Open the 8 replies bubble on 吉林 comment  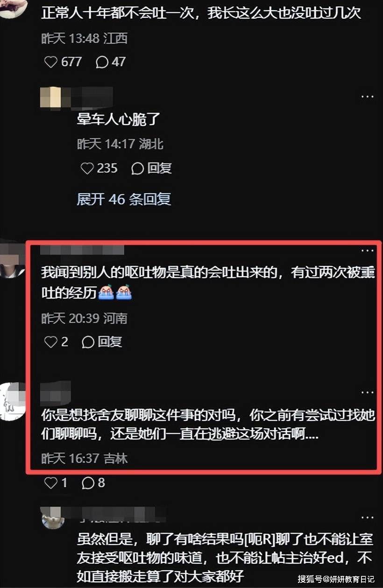click(x=93, y=483)
